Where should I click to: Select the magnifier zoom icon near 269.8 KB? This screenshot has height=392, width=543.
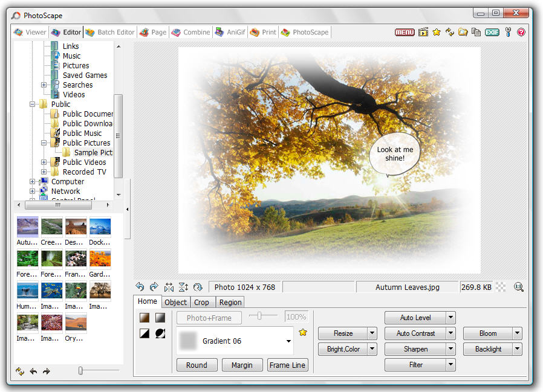point(519,287)
